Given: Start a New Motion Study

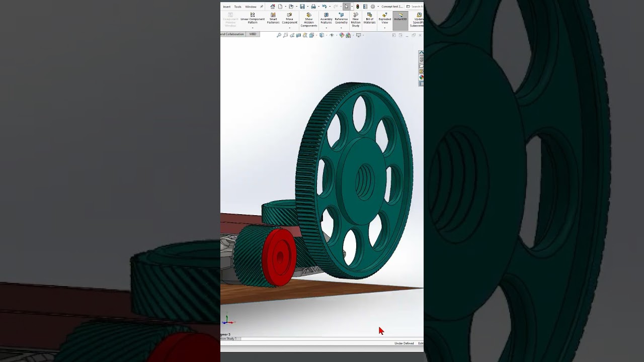Looking at the screenshot, I should coord(356,20).
